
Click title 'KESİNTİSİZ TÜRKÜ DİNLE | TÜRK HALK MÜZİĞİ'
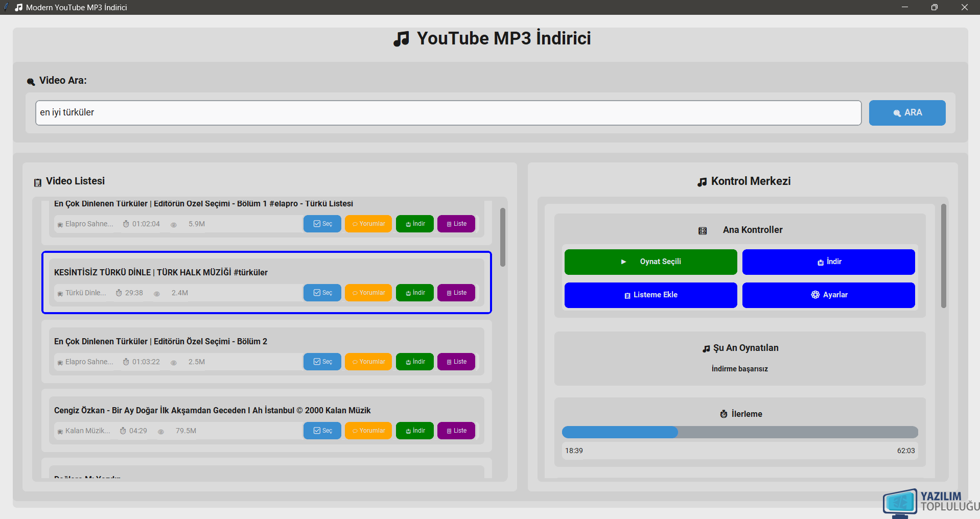161,273
